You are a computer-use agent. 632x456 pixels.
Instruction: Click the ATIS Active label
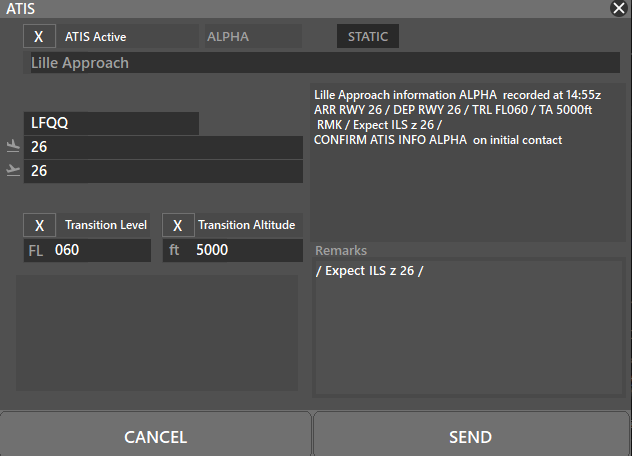pyautogui.click(x=96, y=37)
